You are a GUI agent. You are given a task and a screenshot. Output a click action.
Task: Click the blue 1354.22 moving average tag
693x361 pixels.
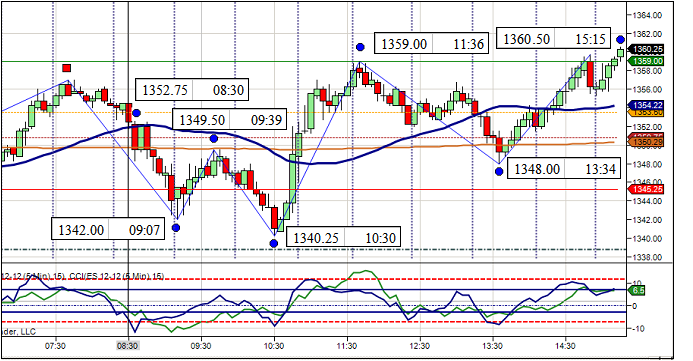(x=646, y=105)
